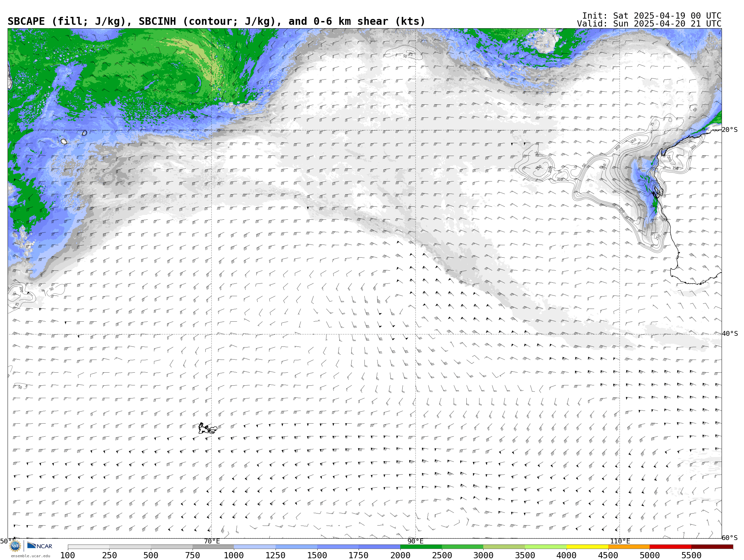Click the Kerguelen Islands outline on the map
The width and height of the screenshot is (744, 560).
tap(208, 428)
